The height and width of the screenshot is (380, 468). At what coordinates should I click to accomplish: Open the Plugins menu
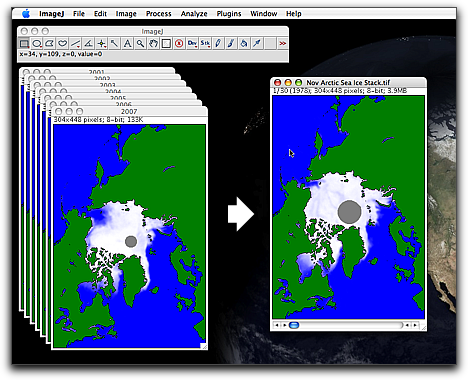click(229, 14)
